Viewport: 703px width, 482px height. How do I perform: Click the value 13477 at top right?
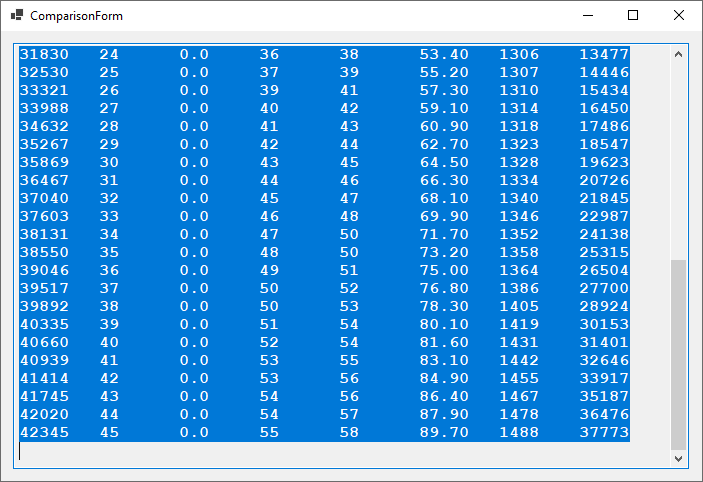coord(604,54)
